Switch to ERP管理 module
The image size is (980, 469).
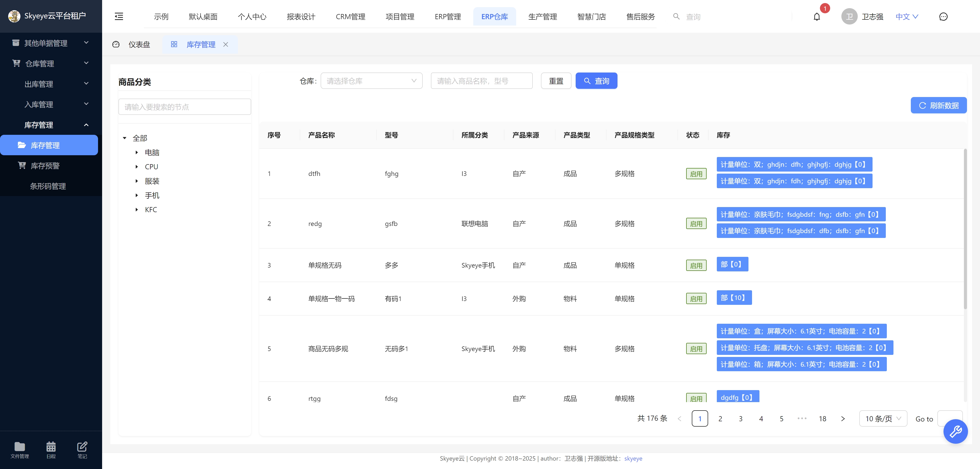448,17
